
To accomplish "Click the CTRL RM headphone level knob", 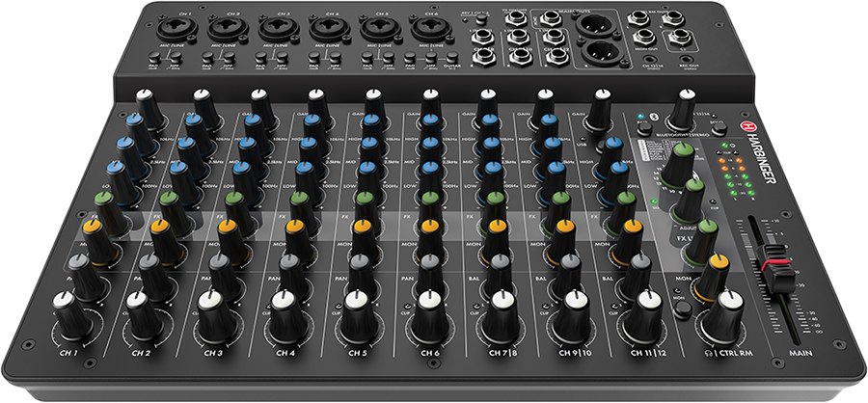I will (x=723, y=316).
